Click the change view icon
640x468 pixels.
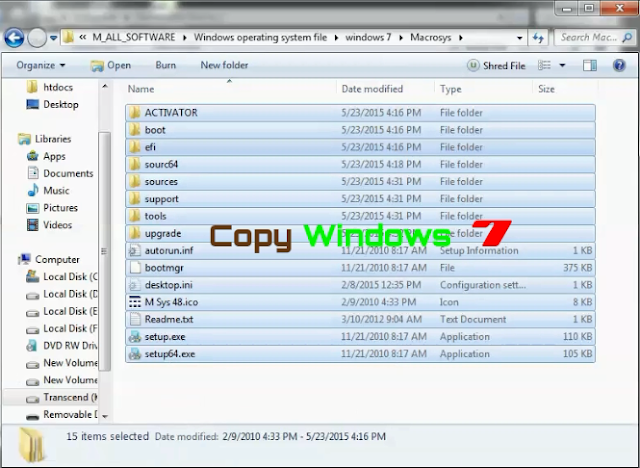pyautogui.click(x=544, y=65)
